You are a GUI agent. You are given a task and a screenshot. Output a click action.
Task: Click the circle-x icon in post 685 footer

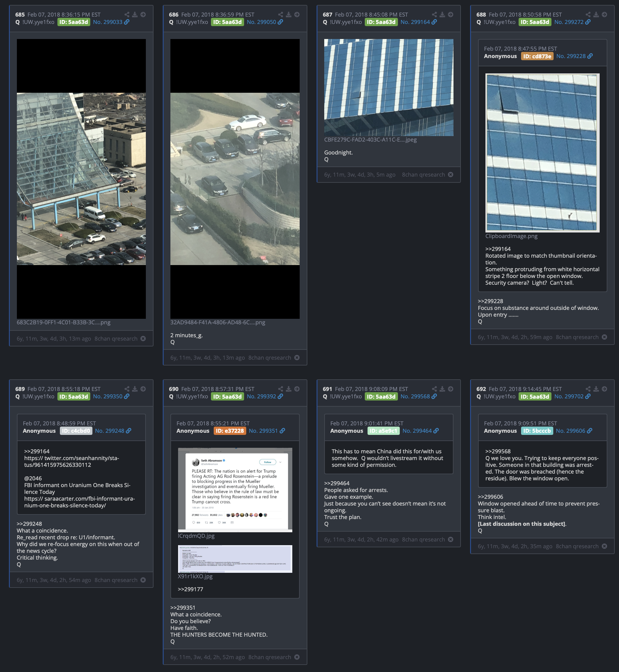click(143, 338)
